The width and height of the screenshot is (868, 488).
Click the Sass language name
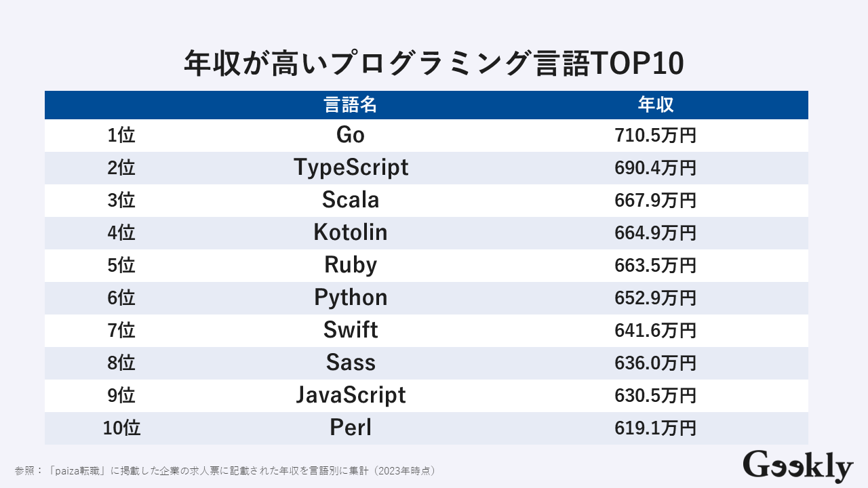tap(350, 363)
